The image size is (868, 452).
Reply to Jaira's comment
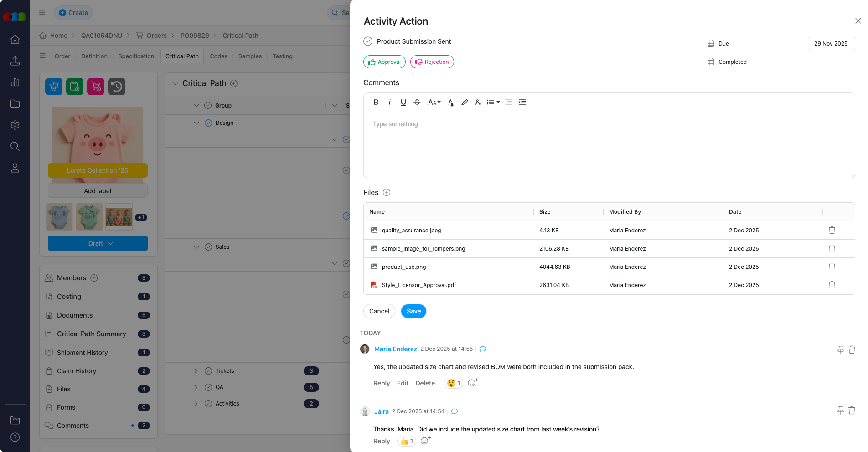coord(382,441)
